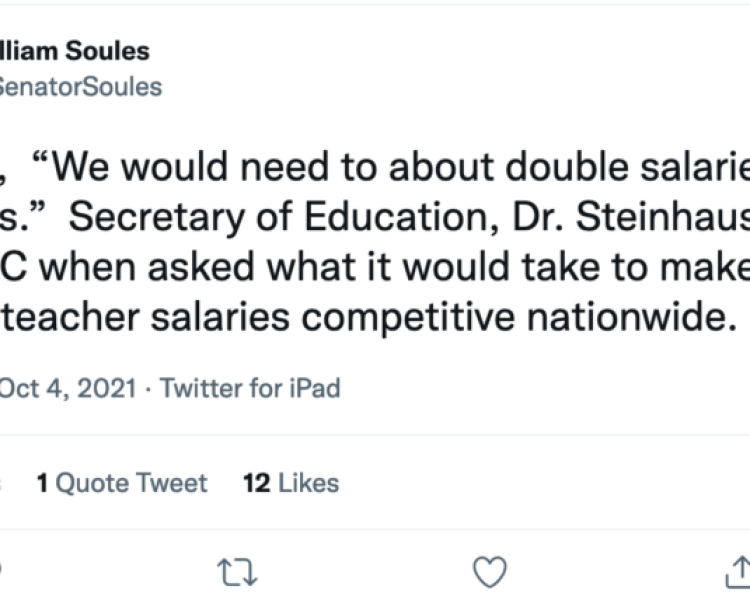Click the SenatorSoules handle
The width and height of the screenshot is (750, 600).
click(80, 86)
